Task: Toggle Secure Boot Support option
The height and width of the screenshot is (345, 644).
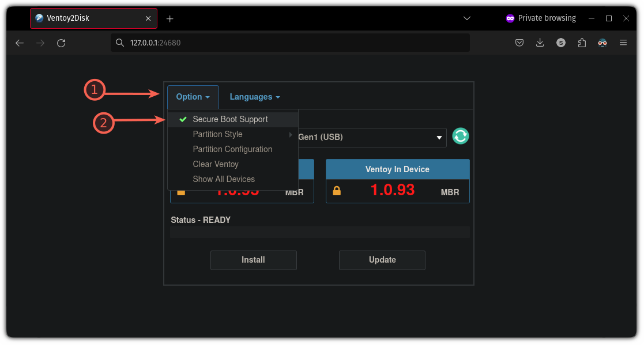Action: click(x=233, y=119)
